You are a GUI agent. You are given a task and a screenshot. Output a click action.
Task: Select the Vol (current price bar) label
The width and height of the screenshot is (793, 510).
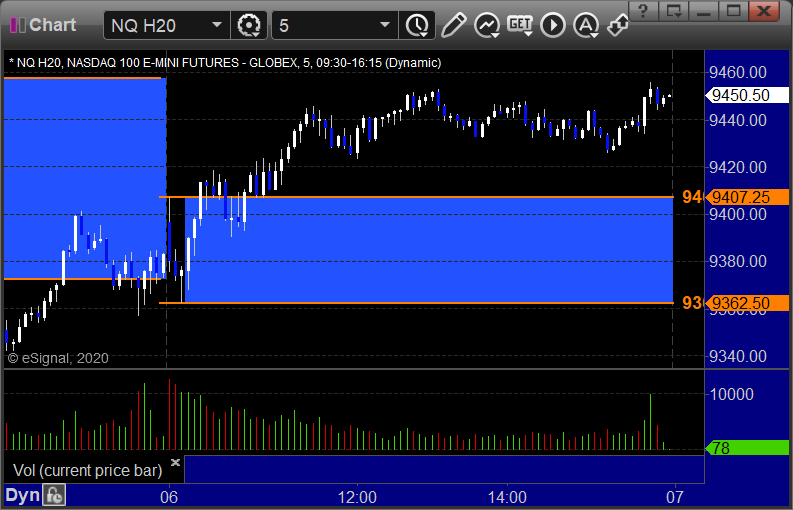pos(87,471)
